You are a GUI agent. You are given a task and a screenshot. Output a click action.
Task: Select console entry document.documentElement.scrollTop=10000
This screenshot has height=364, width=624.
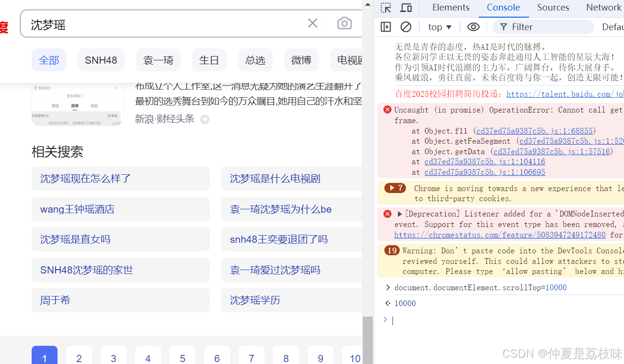pyautogui.click(x=480, y=288)
